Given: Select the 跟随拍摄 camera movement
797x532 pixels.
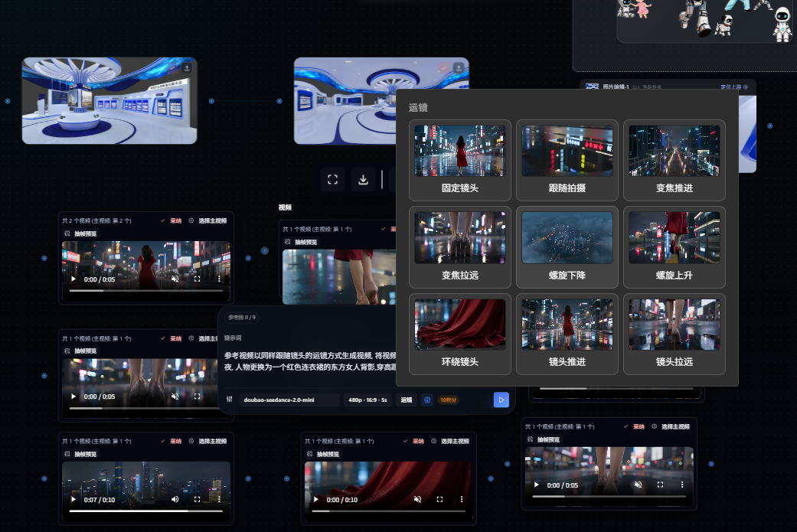Looking at the screenshot, I should [567, 160].
